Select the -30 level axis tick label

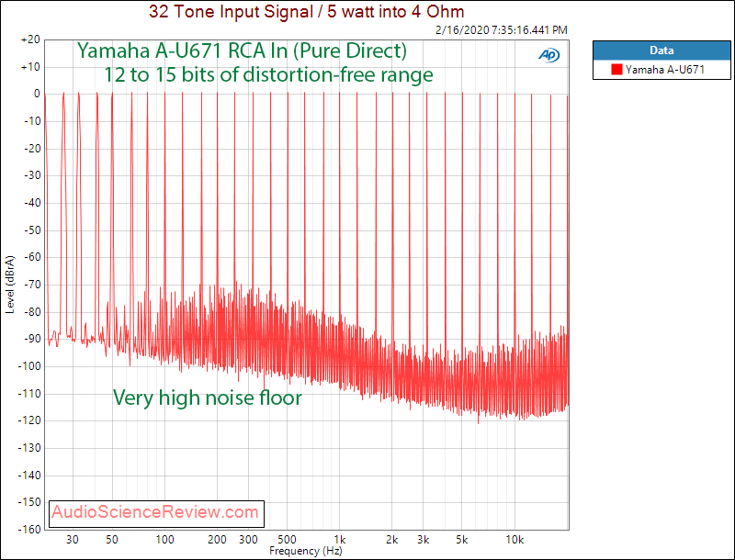tap(32, 175)
